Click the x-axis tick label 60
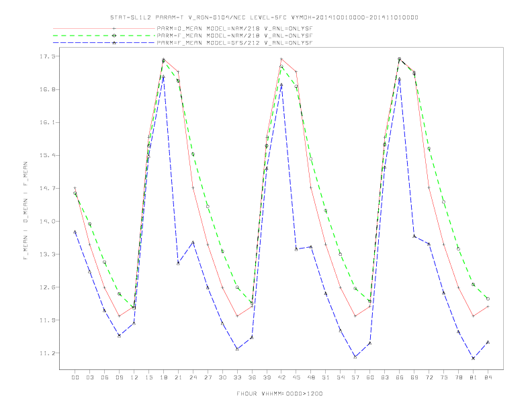The height and width of the screenshot is (411, 532). pyautogui.click(x=370, y=377)
